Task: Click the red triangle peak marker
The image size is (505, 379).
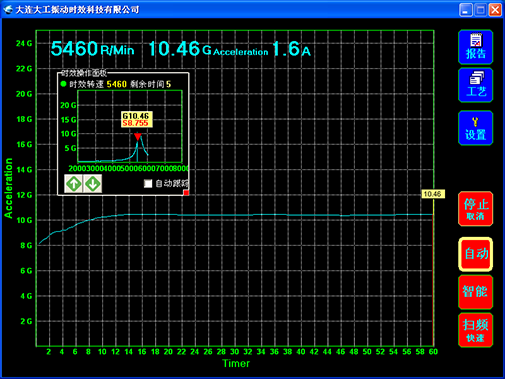Action: [x=137, y=137]
